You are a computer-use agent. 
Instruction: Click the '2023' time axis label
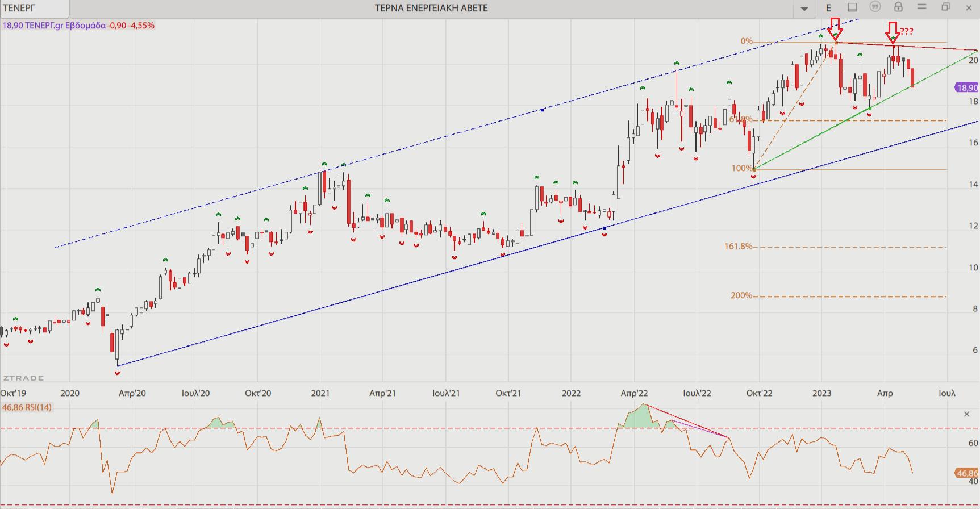click(x=822, y=393)
